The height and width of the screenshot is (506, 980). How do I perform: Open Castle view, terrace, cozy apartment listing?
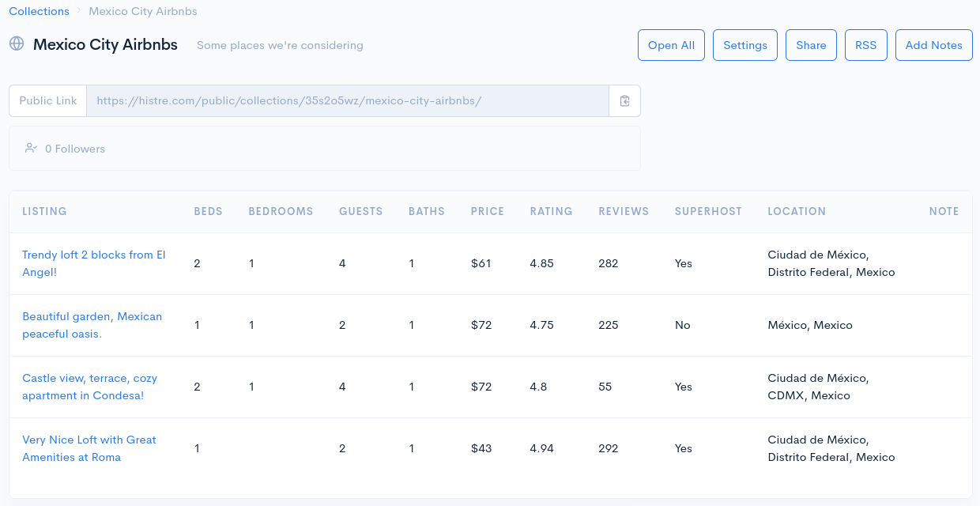(x=89, y=387)
